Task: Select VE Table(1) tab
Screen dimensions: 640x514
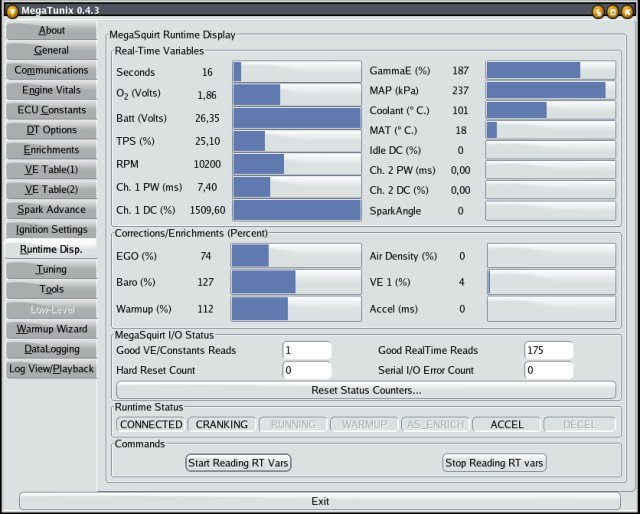Action: [x=51, y=170]
